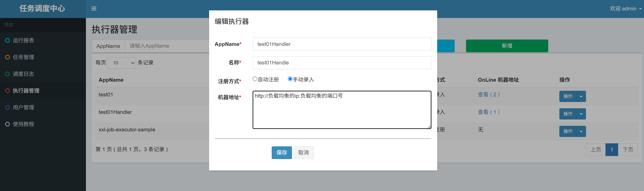This screenshot has height=191, width=644.
Task: Click the blue circle icon beside 运行报表
Action: click(8, 41)
